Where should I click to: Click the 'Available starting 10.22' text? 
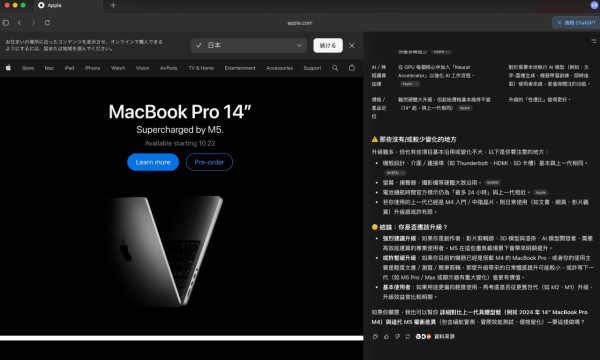180,143
